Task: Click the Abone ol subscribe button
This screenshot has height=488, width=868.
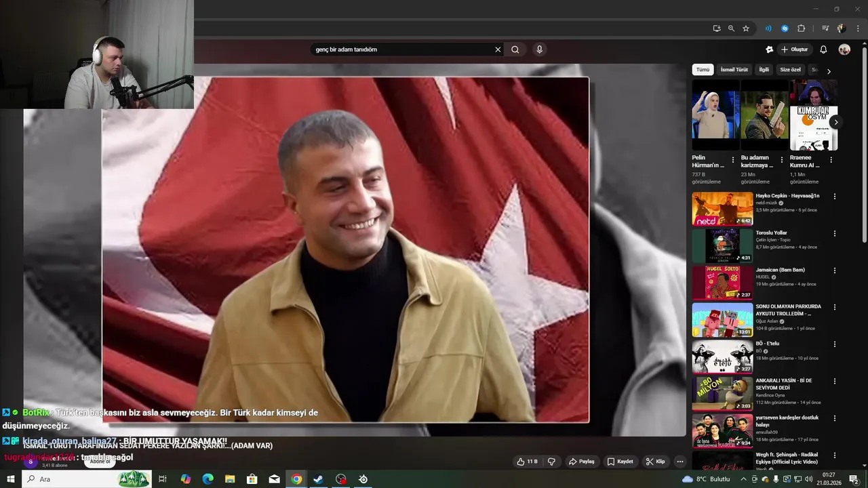Action: (x=100, y=462)
